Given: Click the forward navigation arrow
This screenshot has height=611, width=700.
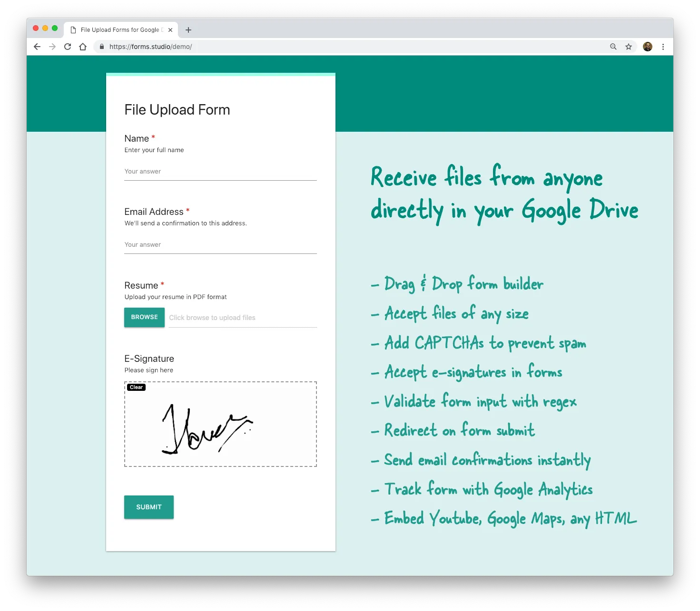Looking at the screenshot, I should pyautogui.click(x=52, y=47).
